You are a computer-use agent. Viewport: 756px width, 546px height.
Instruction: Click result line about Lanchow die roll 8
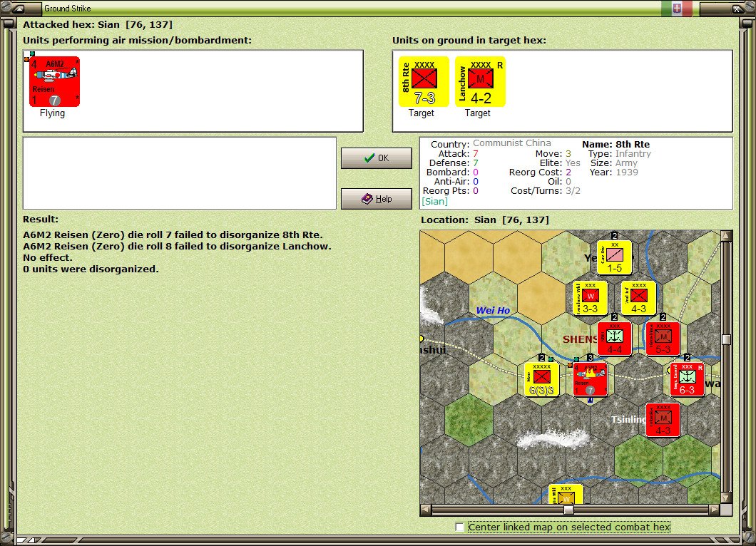coord(178,246)
